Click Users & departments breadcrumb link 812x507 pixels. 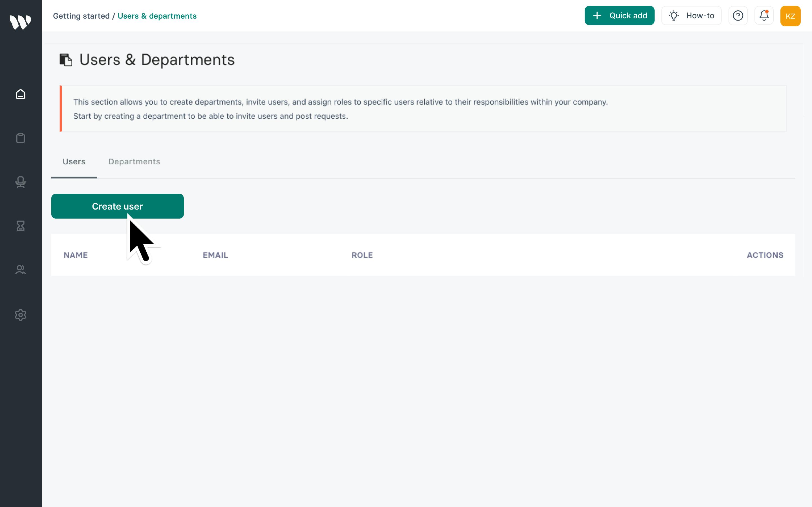(157, 16)
